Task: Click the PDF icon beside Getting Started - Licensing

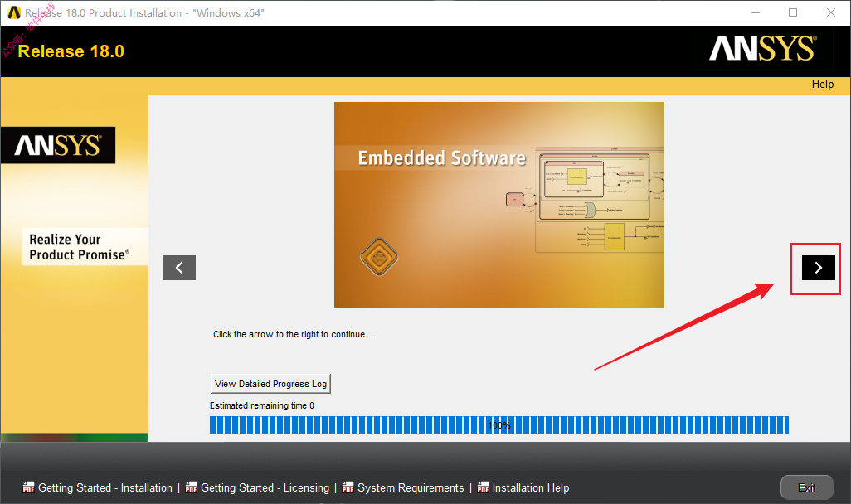Action: (191, 487)
